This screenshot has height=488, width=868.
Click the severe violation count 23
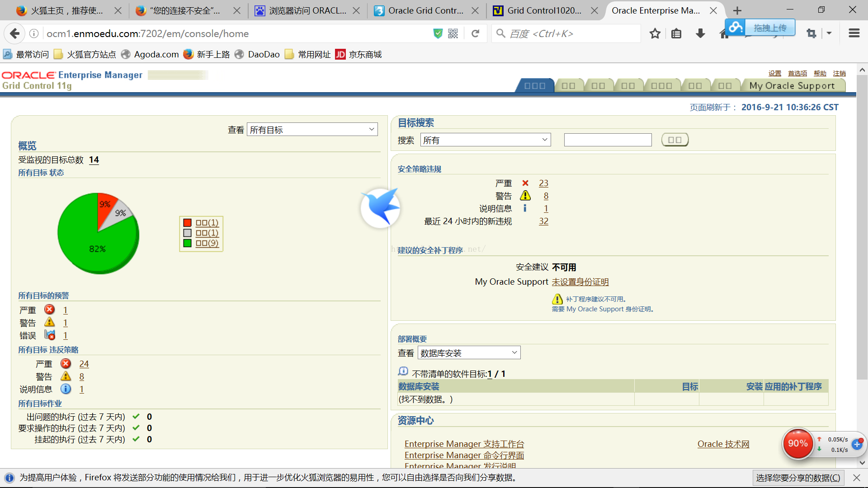(544, 183)
